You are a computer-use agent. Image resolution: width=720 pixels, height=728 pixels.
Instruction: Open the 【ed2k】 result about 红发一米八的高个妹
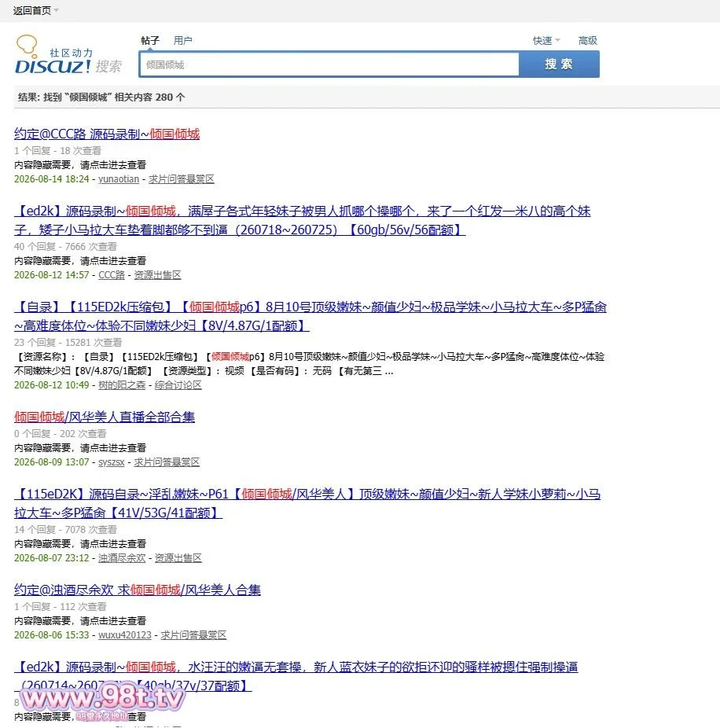[x=302, y=221]
